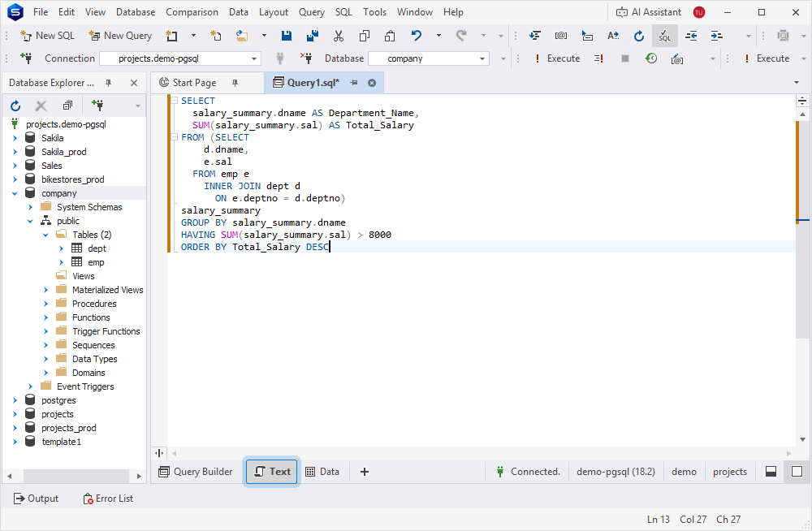Click the editor vertical scrollbar down arrow
The height and width of the screenshot is (531, 812).
tap(803, 440)
